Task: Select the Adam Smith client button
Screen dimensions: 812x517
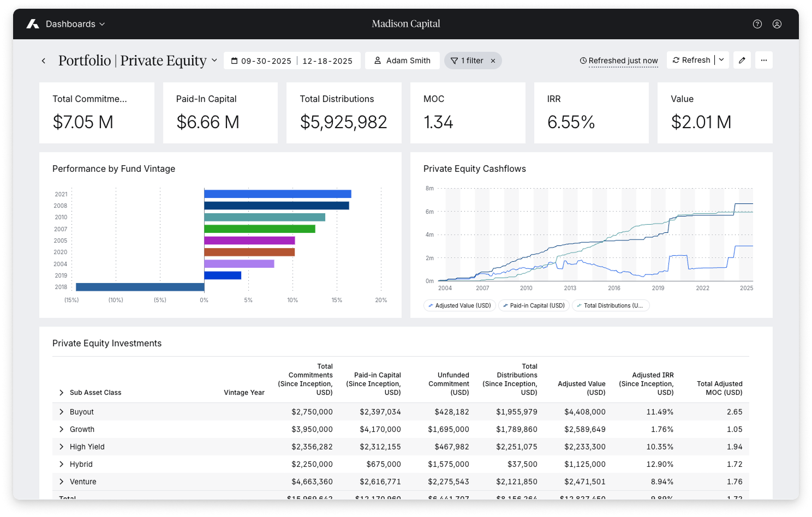Action: coord(402,61)
